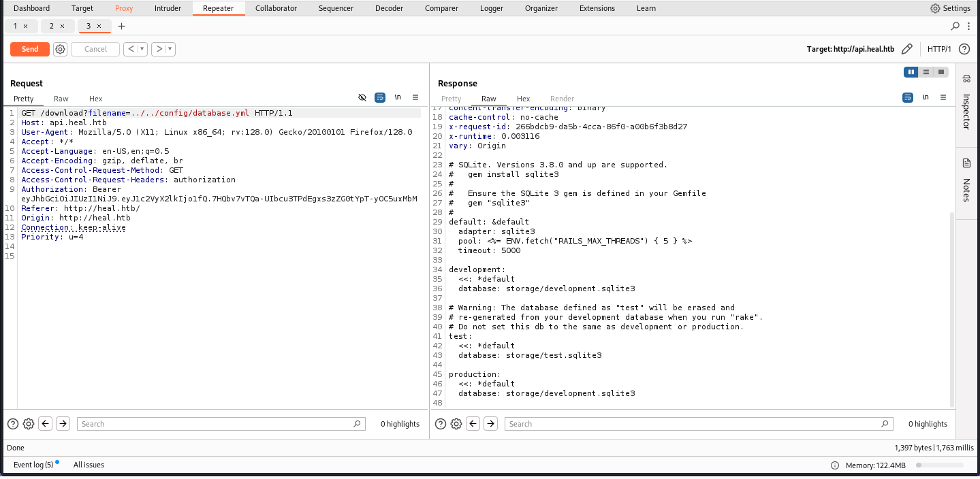Open back history dropdown arrow
The image size is (980, 479).
point(142,49)
